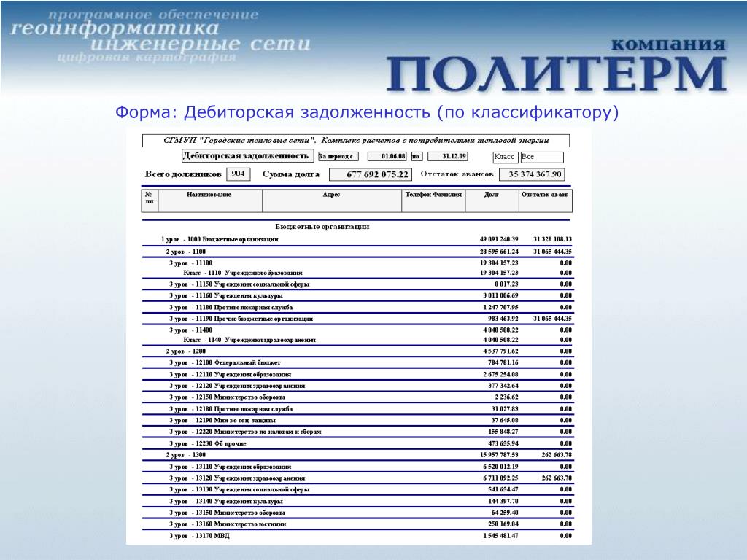Select row 13140 Учреждения культуры
The image size is (747, 560).
pos(357,502)
